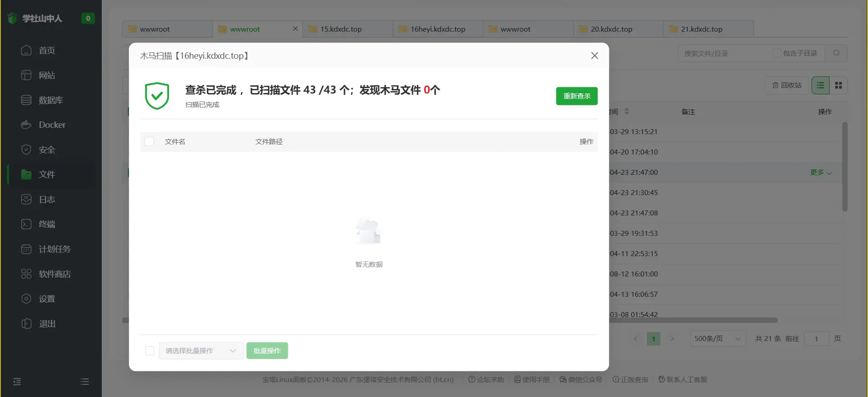
Task: Click the vertical scrollbar of file list
Action: (x=844, y=166)
